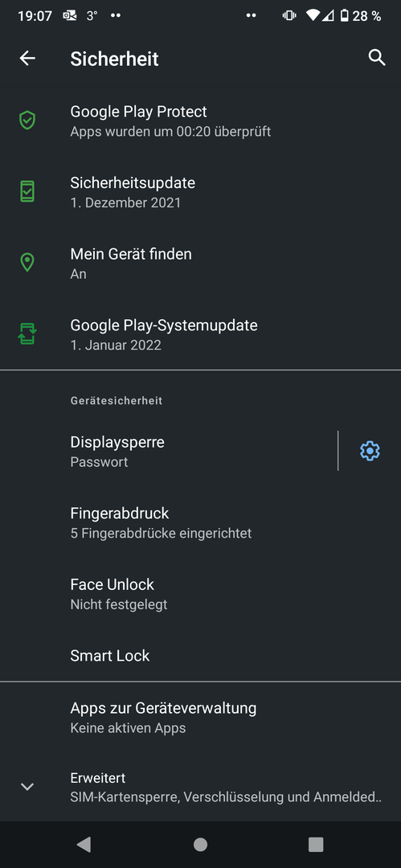The width and height of the screenshot is (401, 868).
Task: Tap the Android back navigation triangle
Action: tap(84, 844)
